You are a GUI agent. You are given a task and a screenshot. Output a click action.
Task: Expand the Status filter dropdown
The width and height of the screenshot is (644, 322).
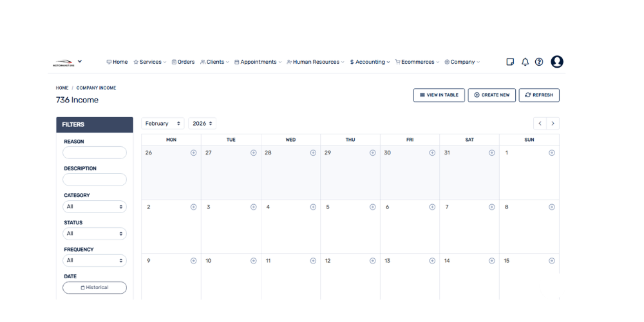point(95,234)
